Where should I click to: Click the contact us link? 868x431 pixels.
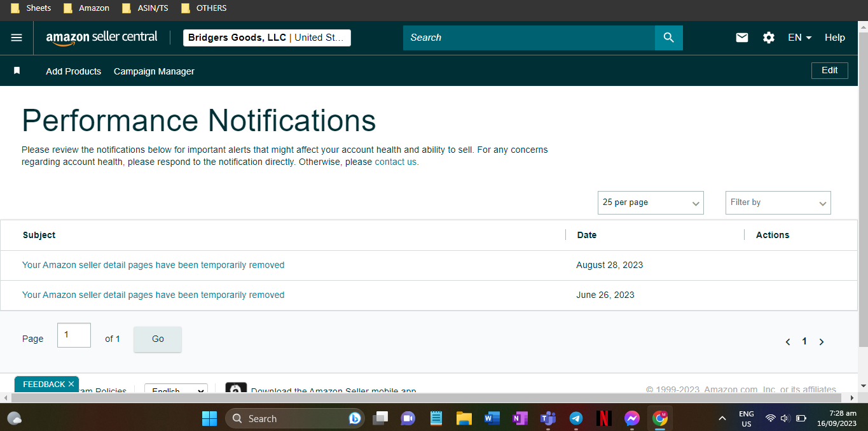point(396,162)
